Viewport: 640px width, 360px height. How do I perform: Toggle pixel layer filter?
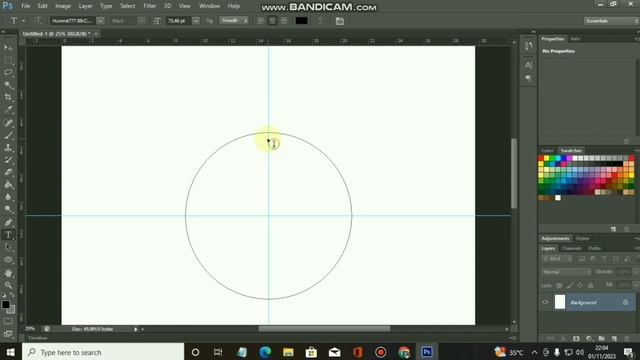pos(582,259)
